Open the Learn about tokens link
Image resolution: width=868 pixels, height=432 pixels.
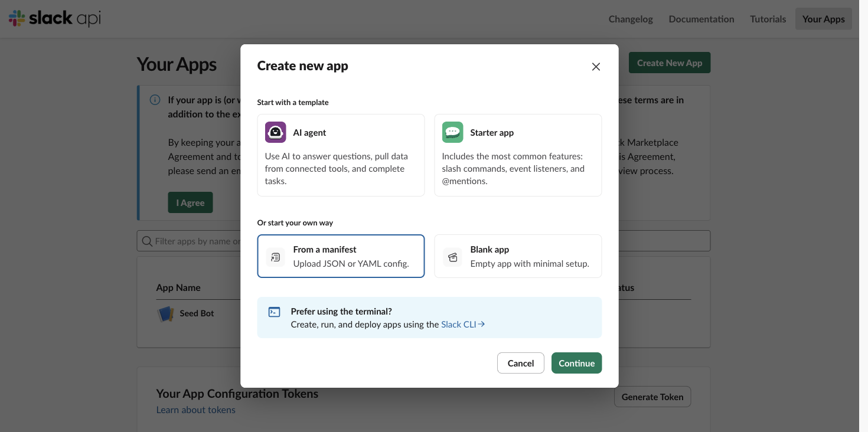195,410
